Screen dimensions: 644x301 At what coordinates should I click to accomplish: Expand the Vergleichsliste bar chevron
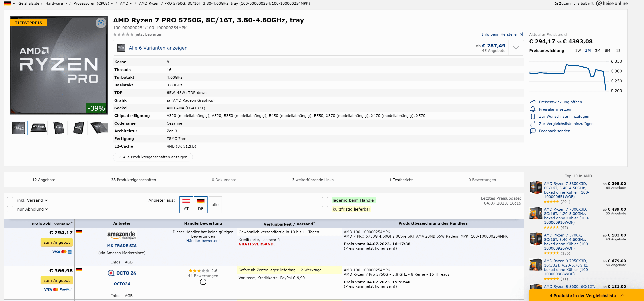pos(622,296)
